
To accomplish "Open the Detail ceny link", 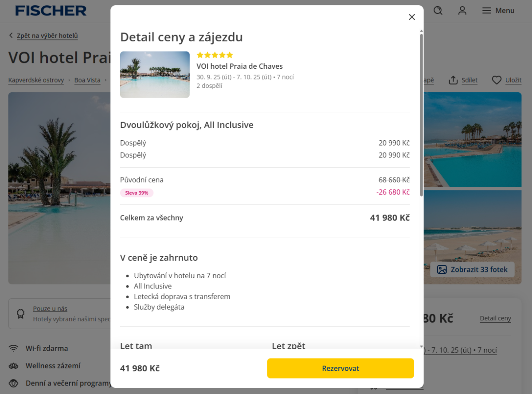I will [x=495, y=319].
